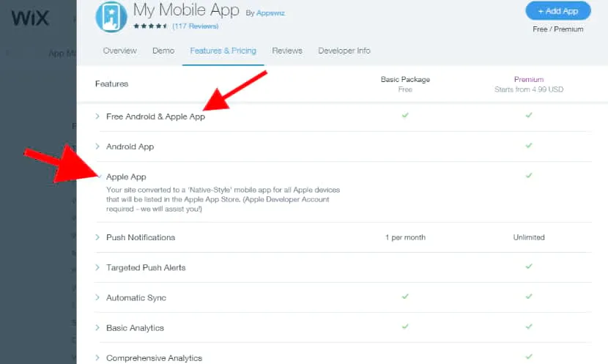The width and height of the screenshot is (608, 364).
Task: Click Basic checkmark for Automatic Sync
Action: click(405, 297)
